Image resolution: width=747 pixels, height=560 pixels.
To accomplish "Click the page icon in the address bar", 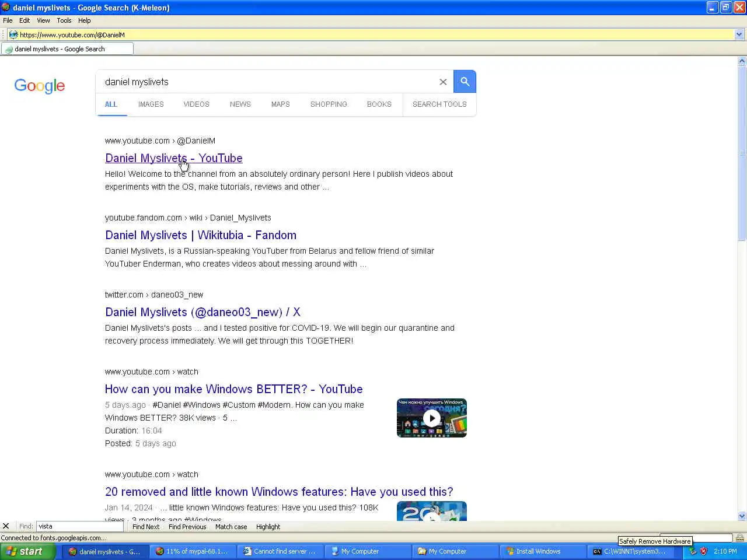I will [13, 34].
